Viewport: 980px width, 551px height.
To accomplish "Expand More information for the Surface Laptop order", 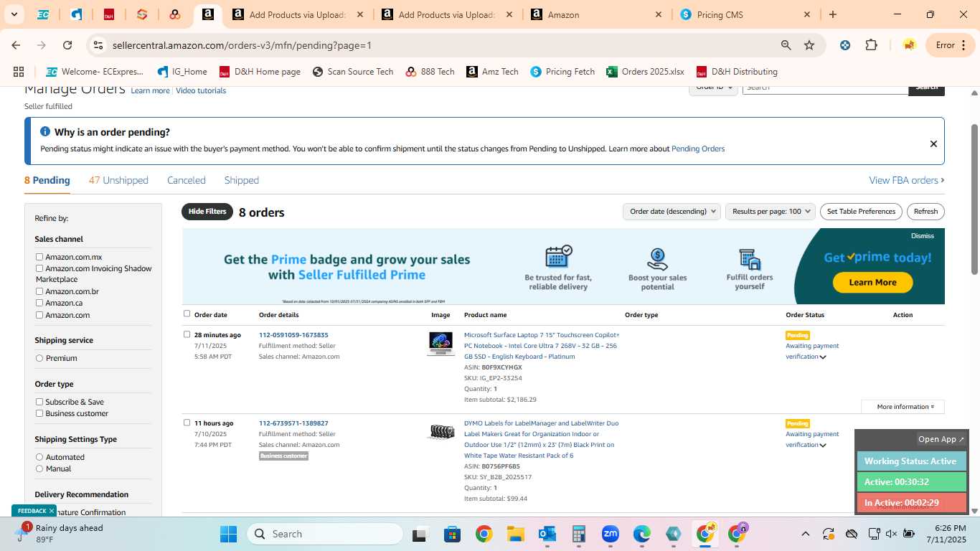I will tap(903, 407).
